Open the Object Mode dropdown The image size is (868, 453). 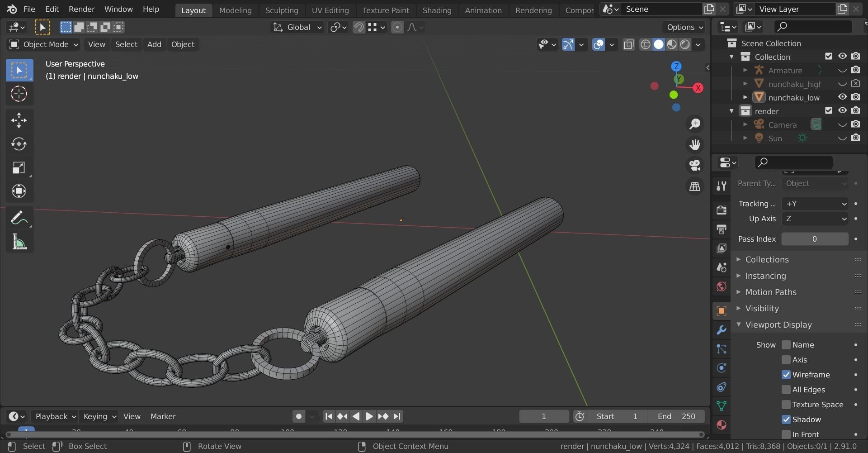pos(43,44)
